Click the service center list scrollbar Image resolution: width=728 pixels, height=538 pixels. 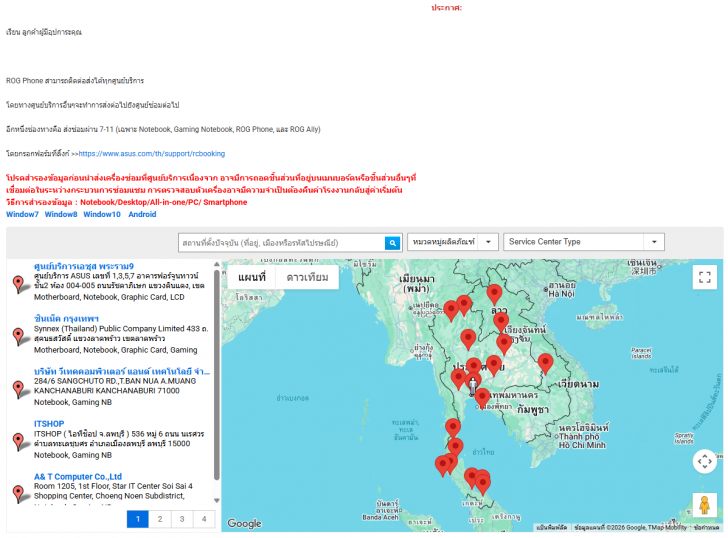[x=216, y=375]
